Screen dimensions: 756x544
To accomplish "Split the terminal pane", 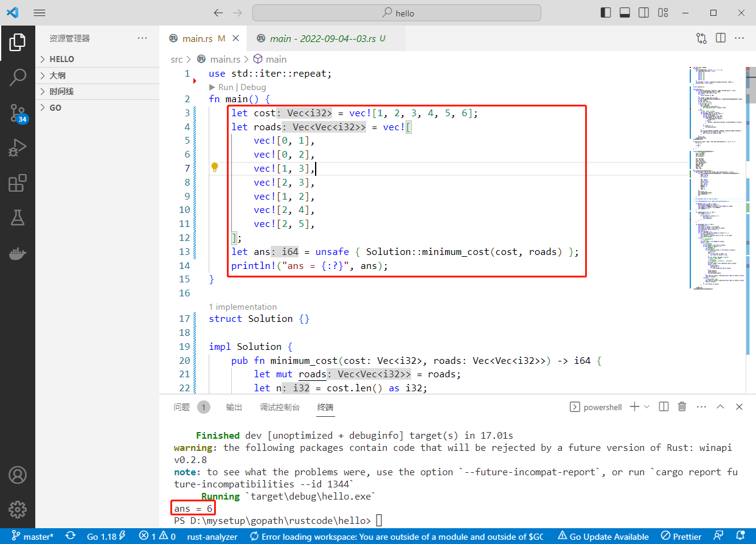I will pos(664,406).
